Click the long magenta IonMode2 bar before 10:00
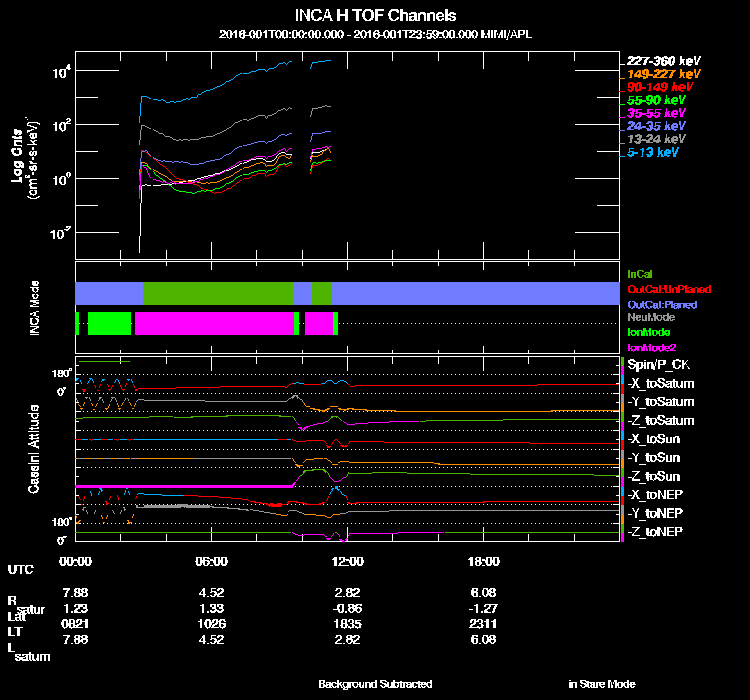 [214, 323]
